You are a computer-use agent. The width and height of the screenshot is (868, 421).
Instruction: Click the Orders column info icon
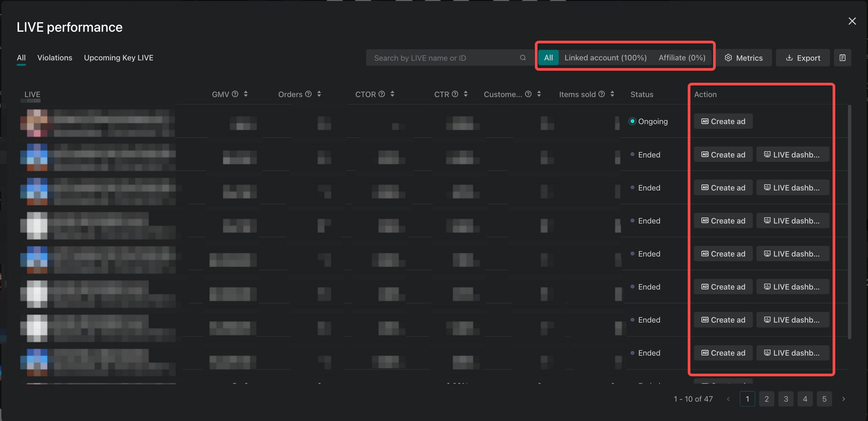[x=308, y=94]
